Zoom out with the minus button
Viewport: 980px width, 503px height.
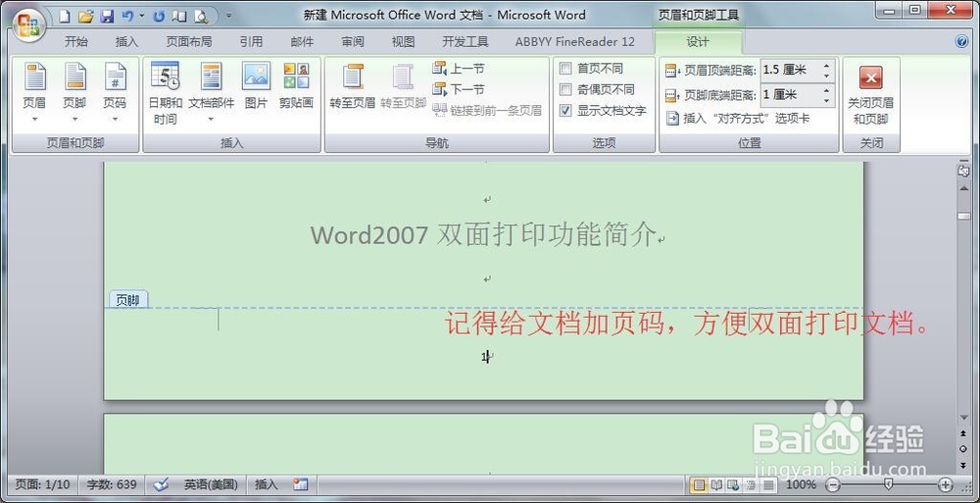pos(832,484)
